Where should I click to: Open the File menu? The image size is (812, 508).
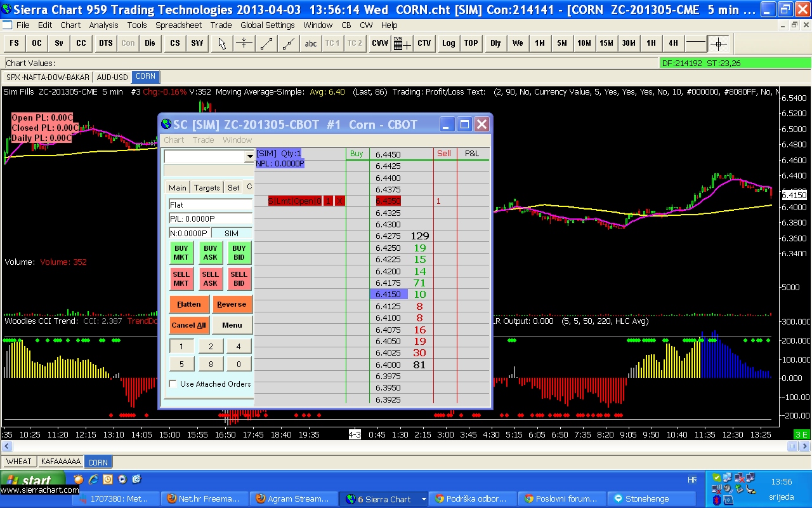[x=23, y=25]
